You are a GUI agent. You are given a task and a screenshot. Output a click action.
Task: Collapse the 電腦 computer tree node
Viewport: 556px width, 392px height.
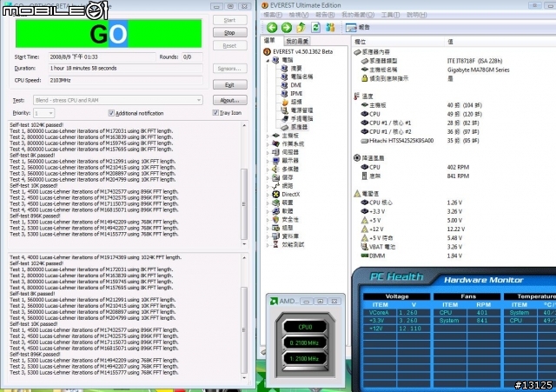coord(268,60)
